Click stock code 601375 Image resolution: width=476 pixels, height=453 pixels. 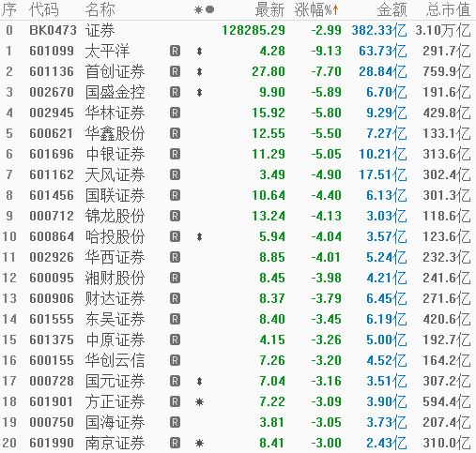[52, 340]
